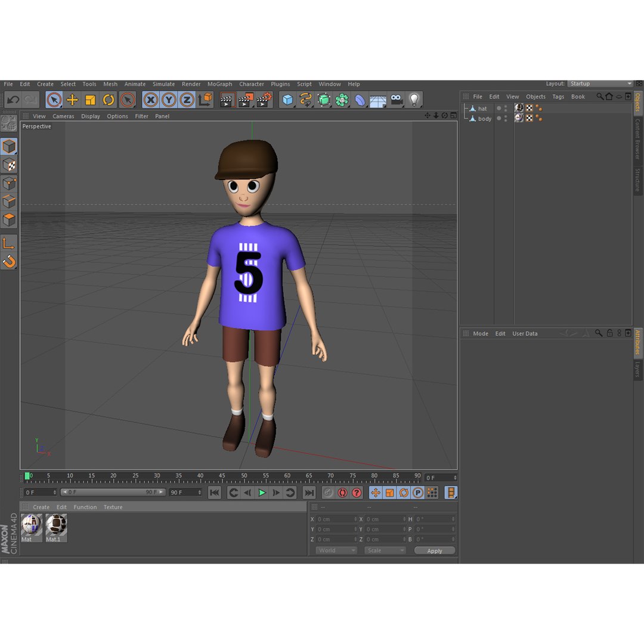Select Mat.1 material thumbnail
644x644 pixels.
[56, 528]
